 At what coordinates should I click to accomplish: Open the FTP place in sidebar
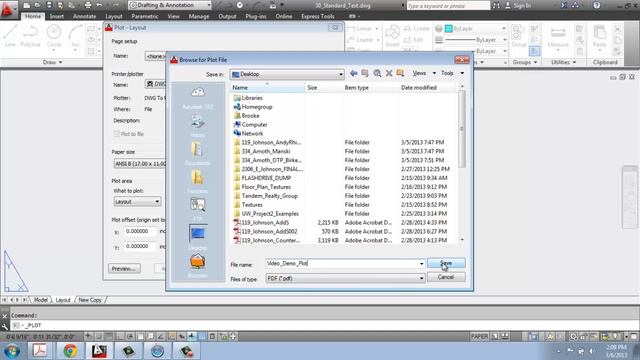point(198,209)
